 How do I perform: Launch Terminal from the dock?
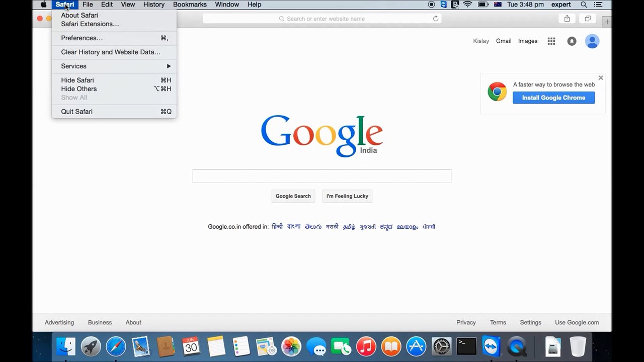[x=466, y=346]
